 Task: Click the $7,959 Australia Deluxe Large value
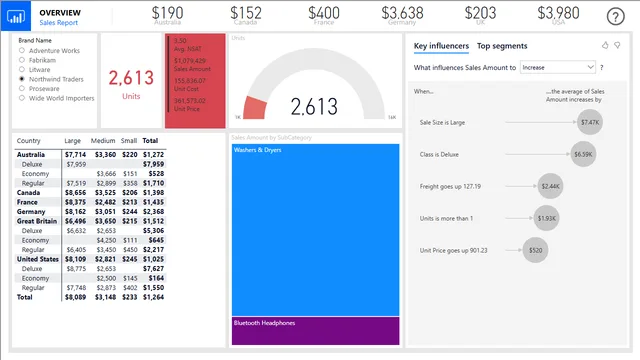[x=76, y=164]
